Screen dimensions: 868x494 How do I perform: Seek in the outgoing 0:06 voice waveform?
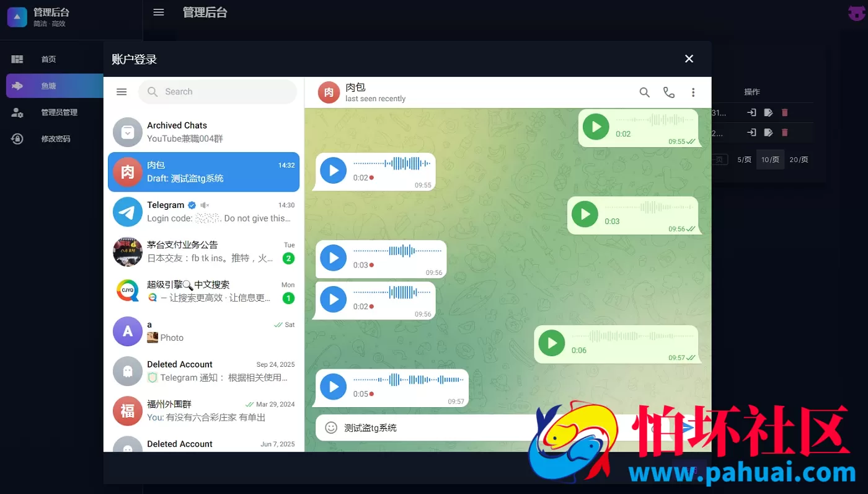[632, 336]
